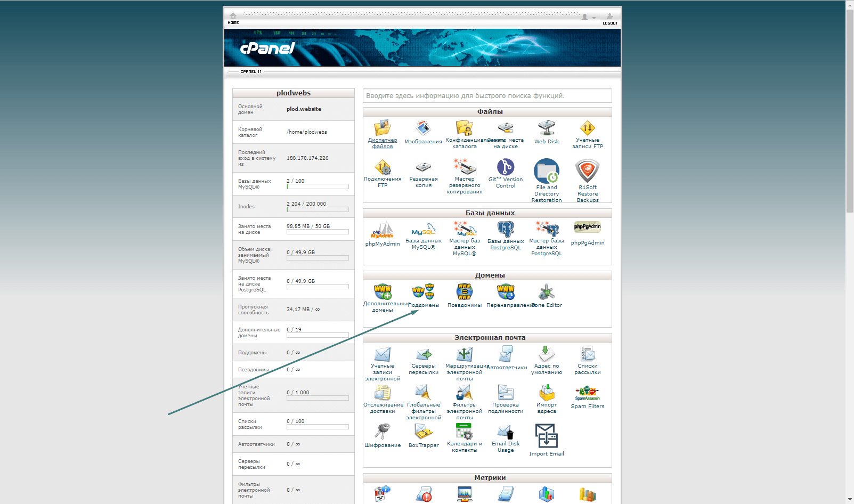This screenshot has width=854, height=504.
Task: Focus the quick function search field
Action: click(487, 96)
